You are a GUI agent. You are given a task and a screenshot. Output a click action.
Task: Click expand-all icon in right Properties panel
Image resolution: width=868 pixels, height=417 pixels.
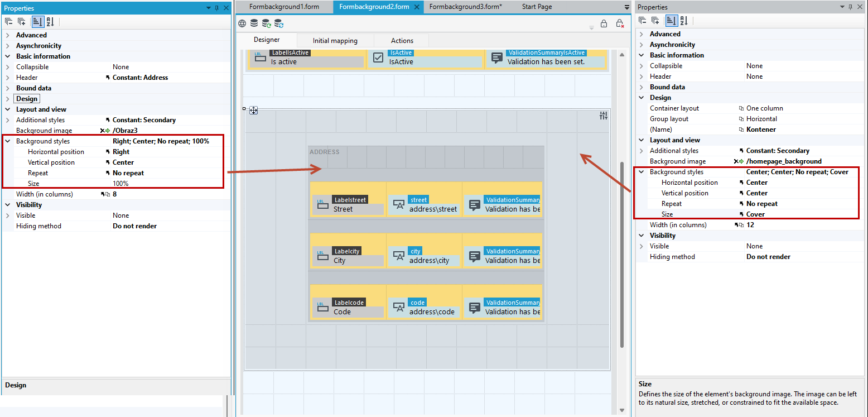[655, 21]
